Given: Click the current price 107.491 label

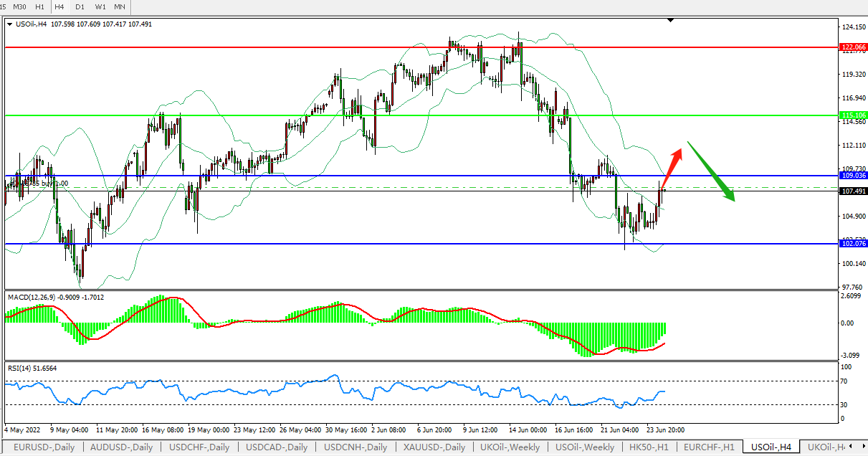Looking at the screenshot, I should click(853, 191).
